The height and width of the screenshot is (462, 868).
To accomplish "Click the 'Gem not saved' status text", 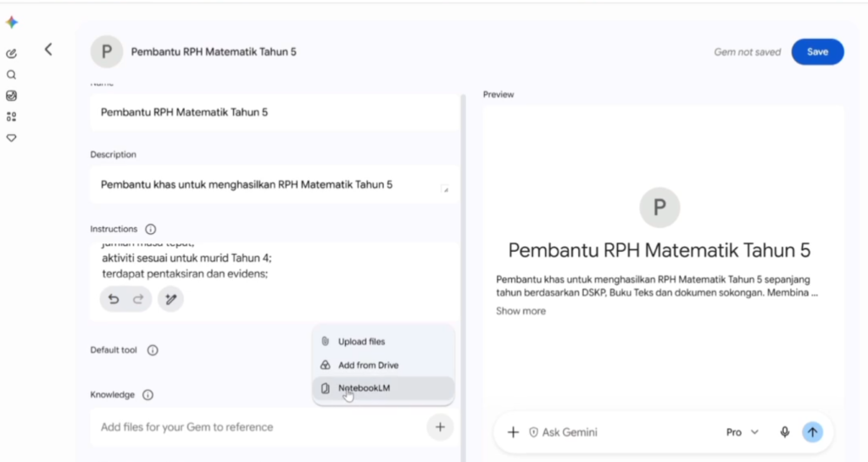I will pos(748,52).
